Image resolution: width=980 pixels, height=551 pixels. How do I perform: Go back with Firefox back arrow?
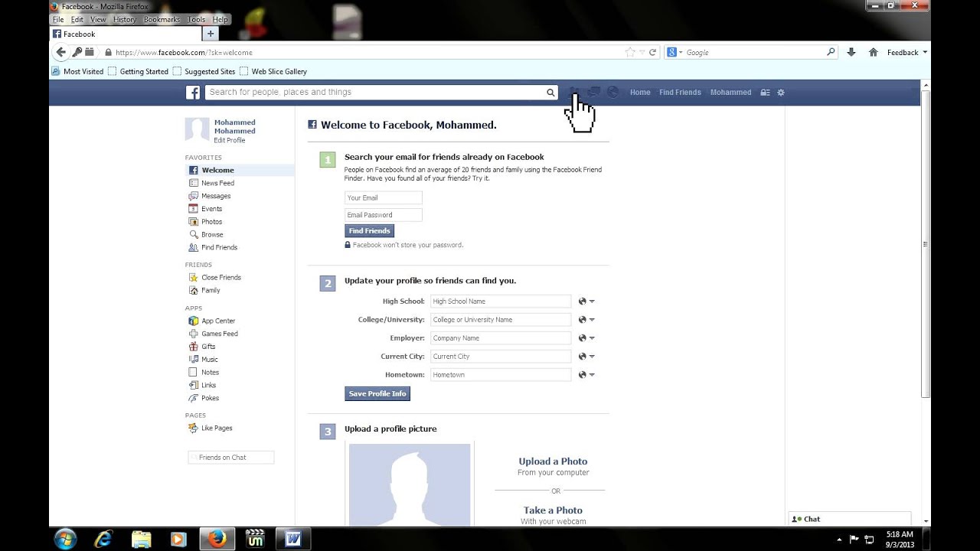click(x=60, y=52)
